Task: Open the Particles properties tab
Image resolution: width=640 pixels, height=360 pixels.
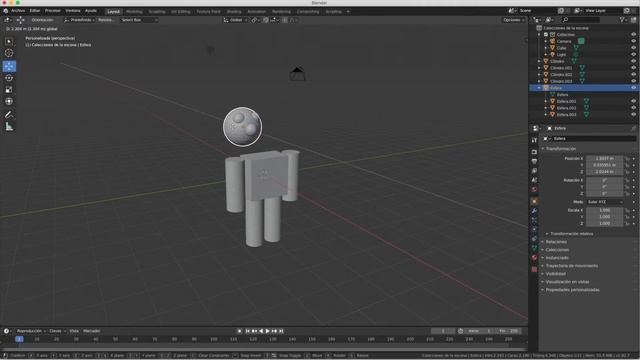Action: click(x=534, y=220)
